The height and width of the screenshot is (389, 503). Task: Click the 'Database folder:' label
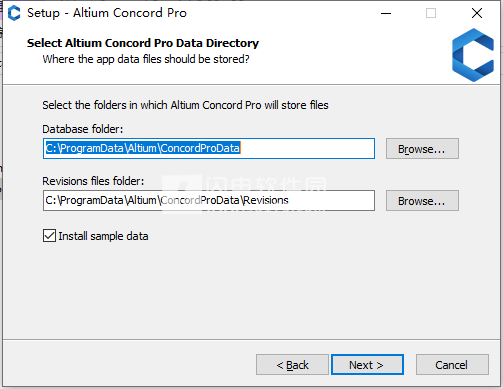[x=83, y=129]
